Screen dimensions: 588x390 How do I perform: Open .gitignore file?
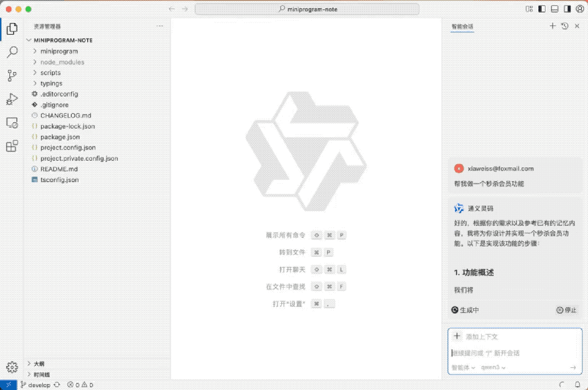pos(54,105)
